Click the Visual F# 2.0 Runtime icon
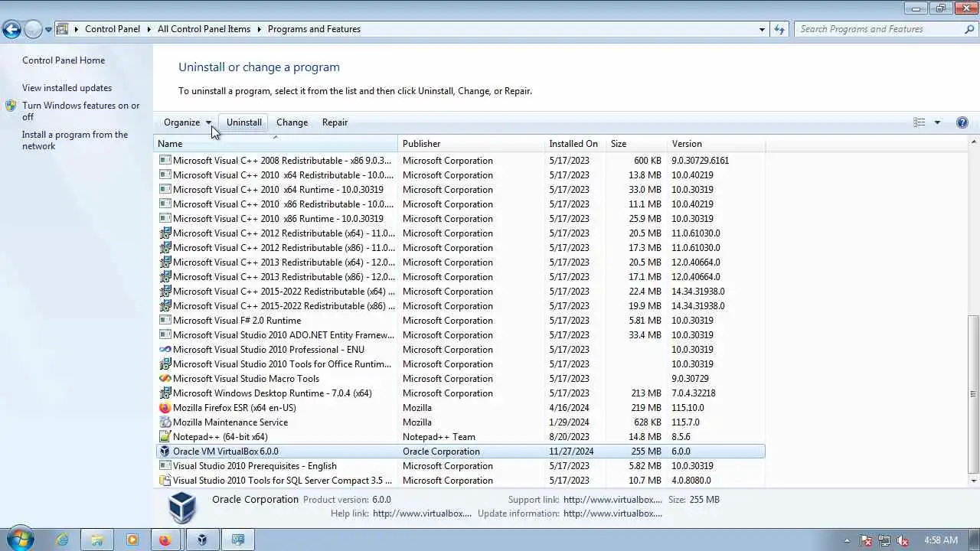The width and height of the screenshot is (980, 551). point(165,321)
